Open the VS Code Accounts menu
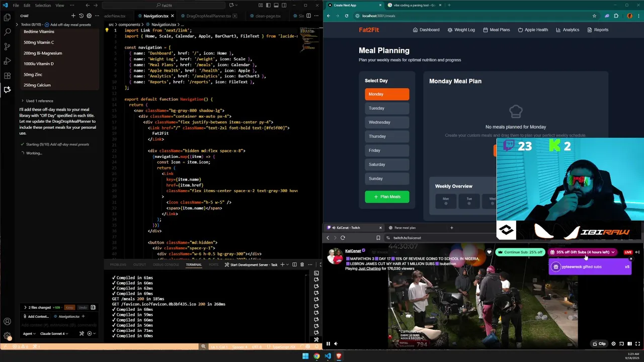Viewport: 644px width, 362px height. click(x=7, y=321)
